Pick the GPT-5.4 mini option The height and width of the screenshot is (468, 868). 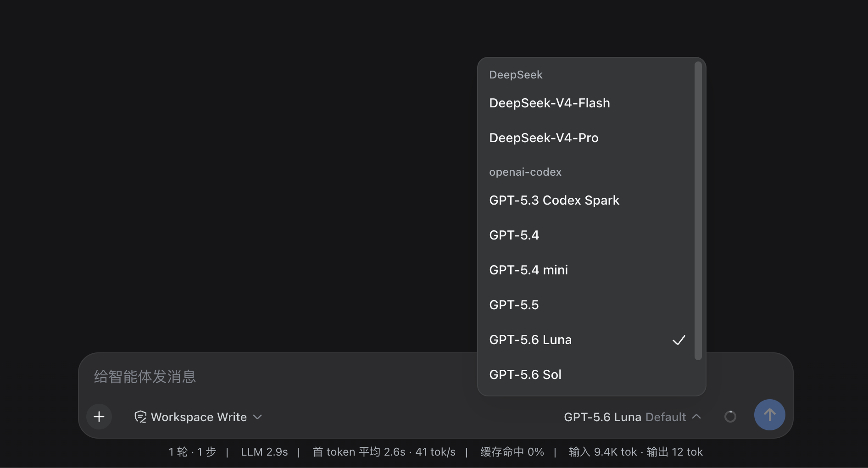[587, 270]
